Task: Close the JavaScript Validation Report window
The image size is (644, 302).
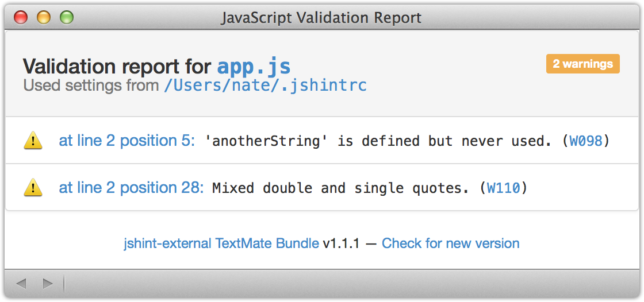Action: [21, 17]
